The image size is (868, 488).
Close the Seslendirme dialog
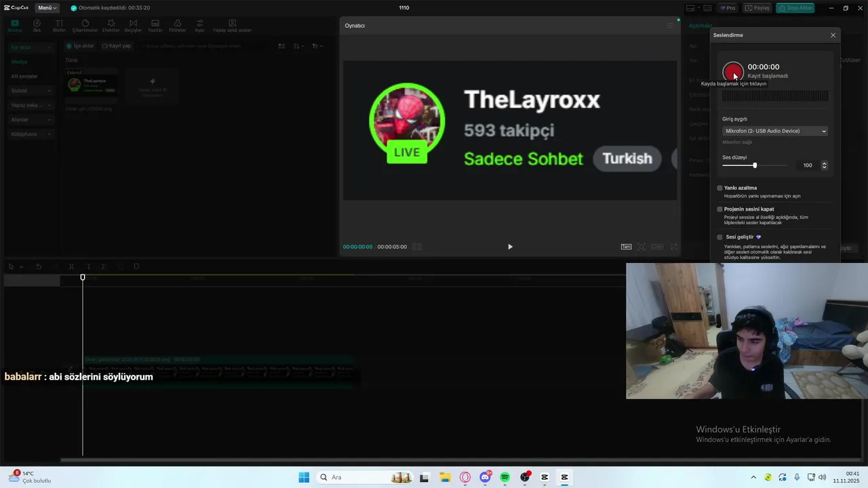[x=833, y=35]
